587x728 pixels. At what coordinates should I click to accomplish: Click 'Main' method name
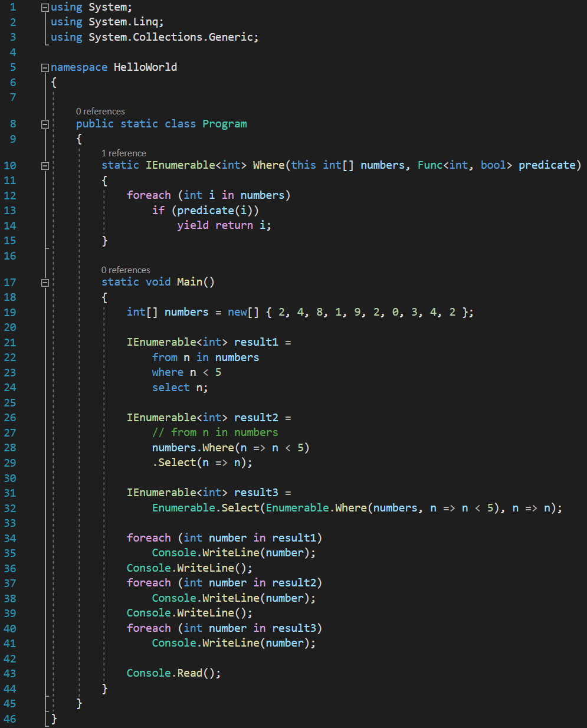pos(189,282)
